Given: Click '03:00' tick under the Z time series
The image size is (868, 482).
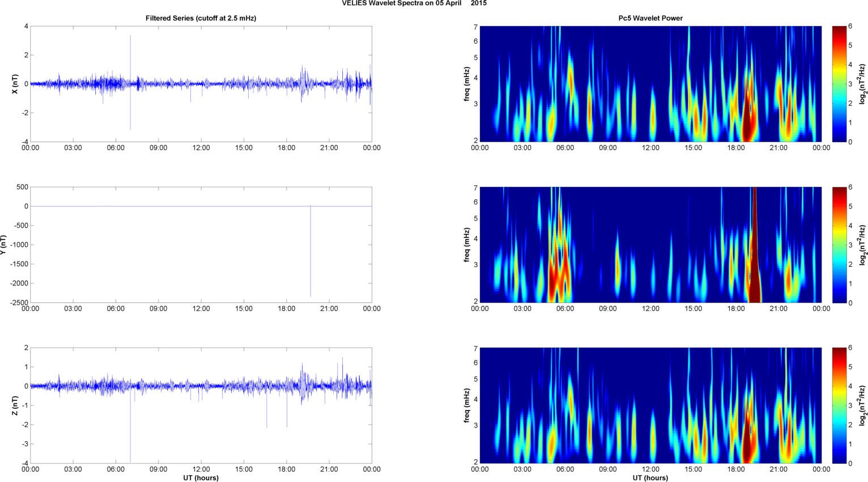Looking at the screenshot, I should coord(73,469).
